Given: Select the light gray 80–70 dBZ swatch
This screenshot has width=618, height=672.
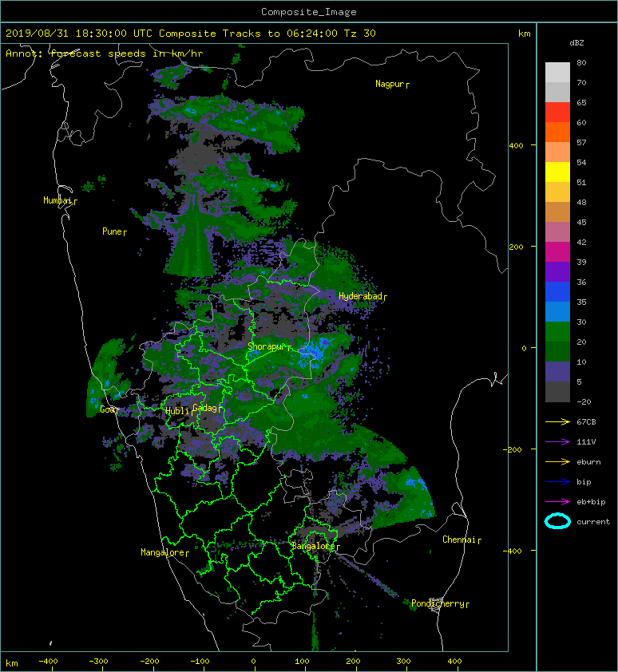Looking at the screenshot, I should point(557,73).
